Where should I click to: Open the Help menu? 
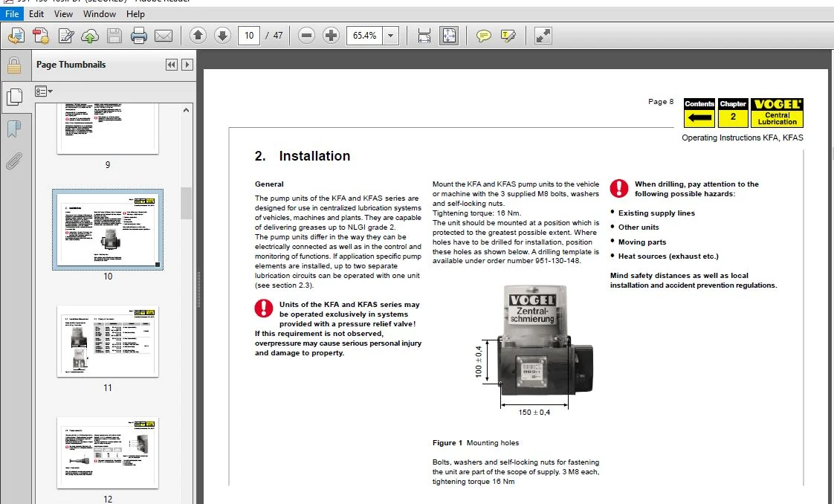pos(135,14)
